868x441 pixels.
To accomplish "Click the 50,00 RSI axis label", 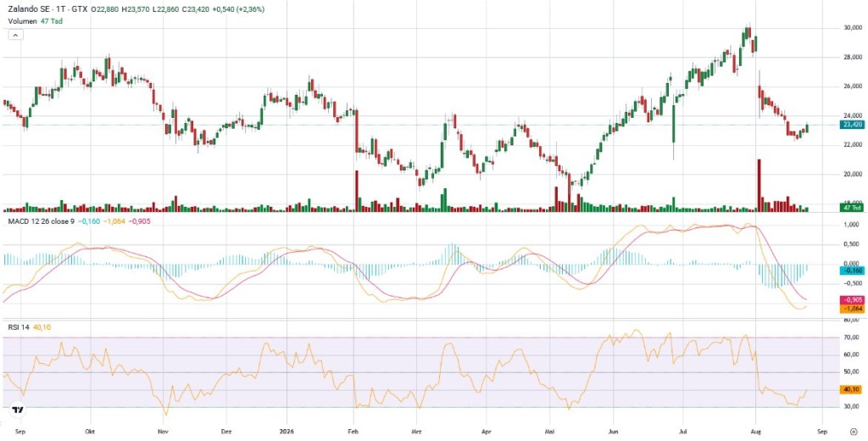I will click(x=853, y=371).
